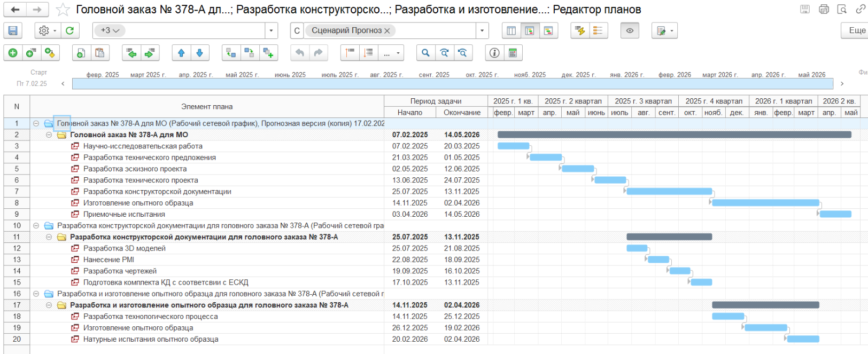Click the paste clipboard icon
Screen dimensions: 868x354
[99, 53]
